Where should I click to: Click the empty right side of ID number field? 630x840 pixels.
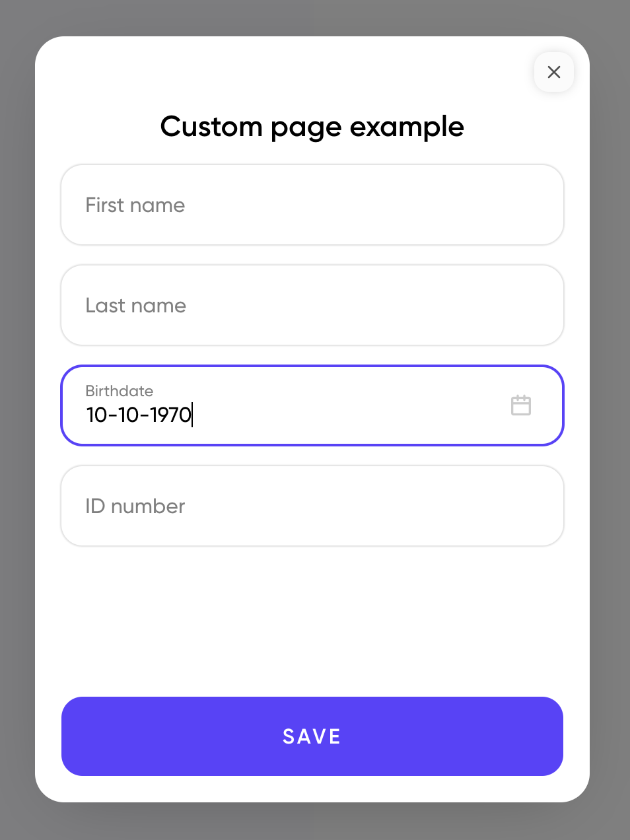[462, 506]
